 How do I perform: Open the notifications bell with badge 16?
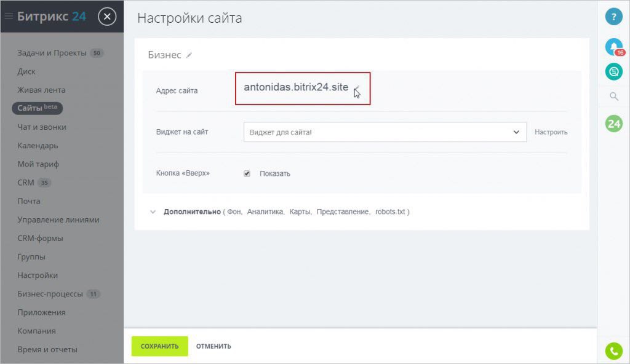(614, 47)
